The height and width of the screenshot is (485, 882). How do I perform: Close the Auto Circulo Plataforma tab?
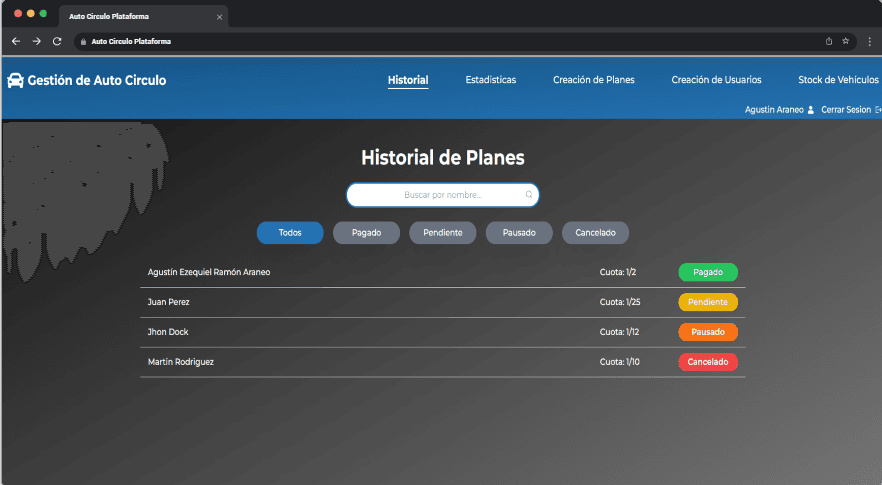219,17
